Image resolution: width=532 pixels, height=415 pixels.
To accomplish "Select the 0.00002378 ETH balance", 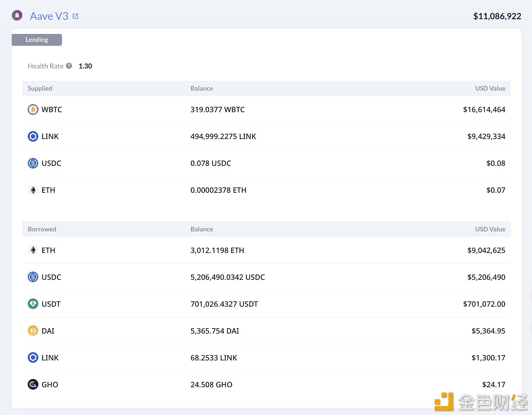I will coord(219,190).
